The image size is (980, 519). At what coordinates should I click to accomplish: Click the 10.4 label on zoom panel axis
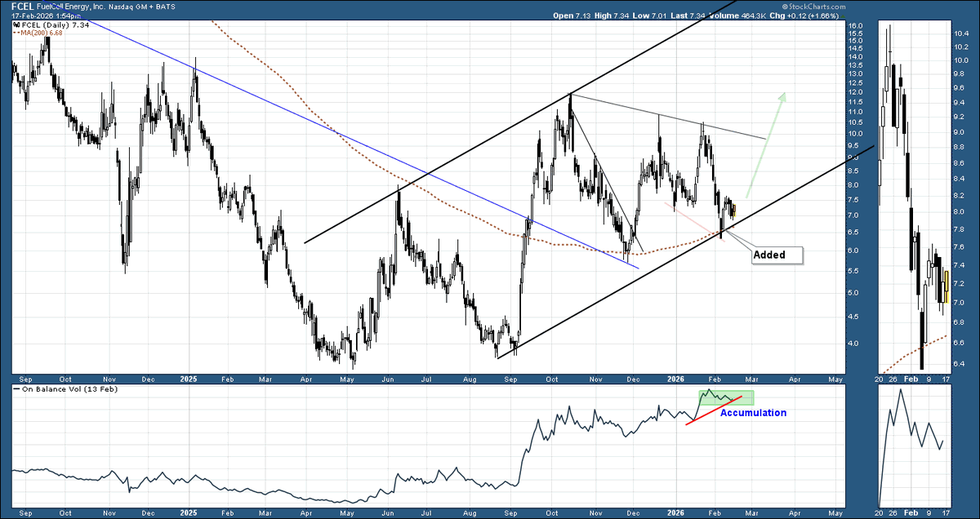click(x=960, y=33)
